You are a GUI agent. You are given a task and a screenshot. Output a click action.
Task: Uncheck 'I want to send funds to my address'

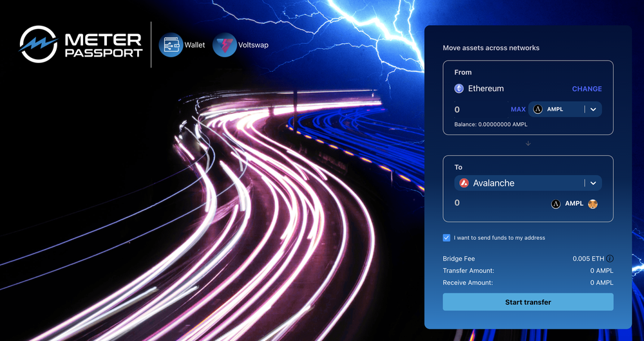446,237
